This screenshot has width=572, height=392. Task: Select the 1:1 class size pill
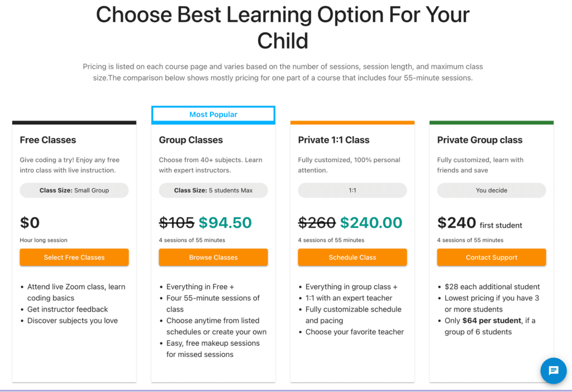tap(352, 190)
